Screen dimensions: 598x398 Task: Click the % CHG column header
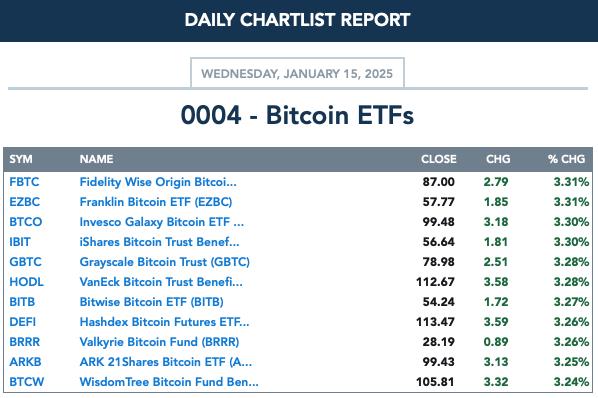pos(566,159)
